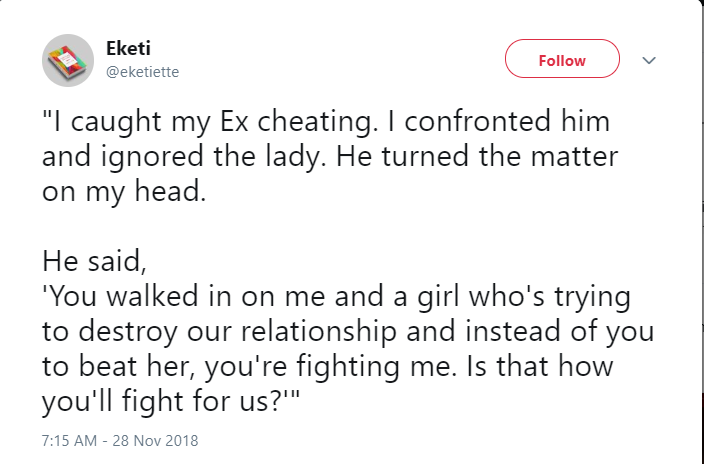The width and height of the screenshot is (704, 464).
Task: Open the Eketi display name link
Action: 128,48
